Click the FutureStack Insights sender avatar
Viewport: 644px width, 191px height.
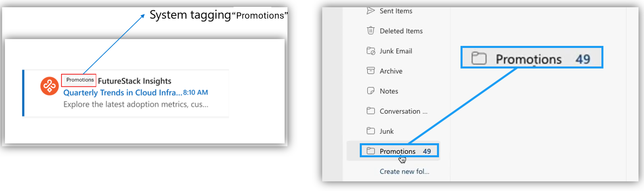pos(49,86)
